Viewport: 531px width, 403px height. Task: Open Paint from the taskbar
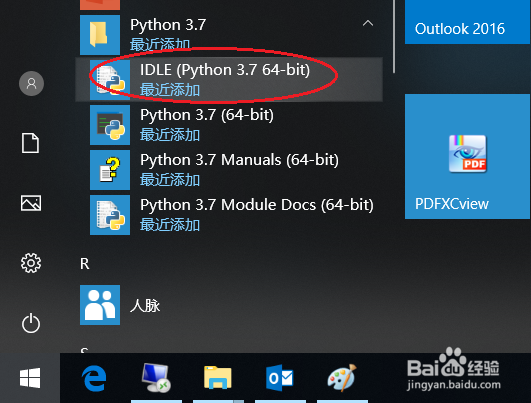342,378
